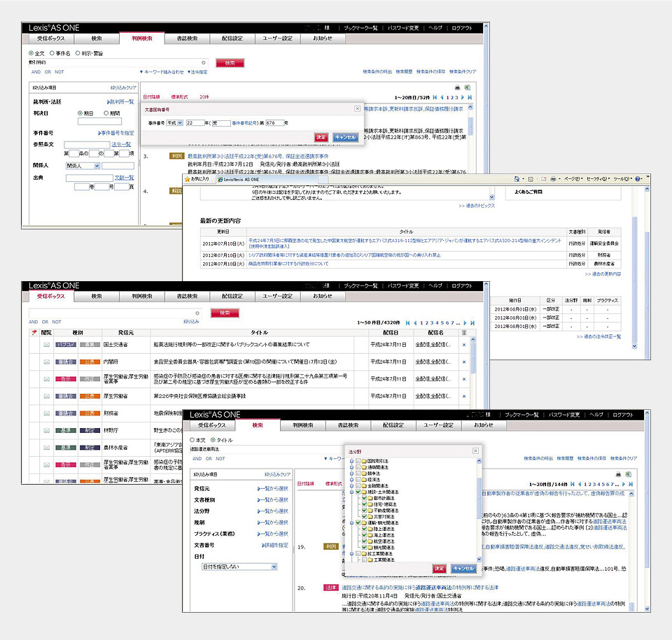This screenshot has width=672, height=640.
Task: Click Excel export icon in bottom 検索 window
Action: 629,474
